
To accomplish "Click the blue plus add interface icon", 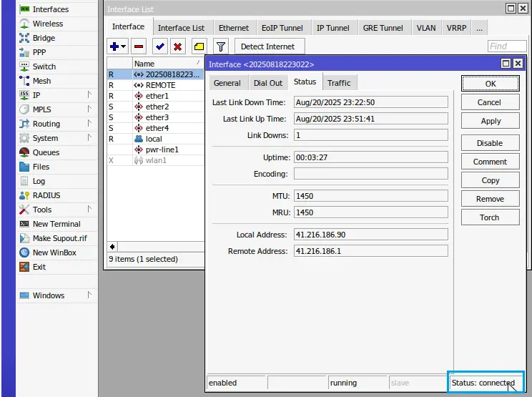I will [114, 46].
